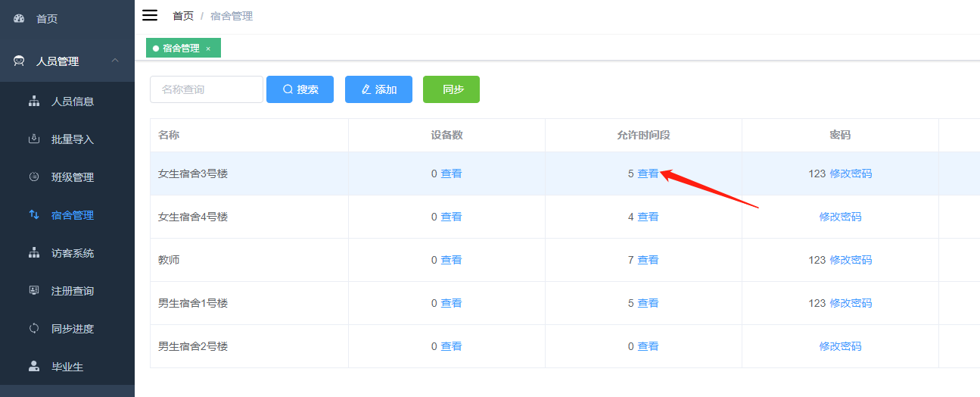Select the 女生宿舍3号楼 name cell
The width and height of the screenshot is (980, 397).
tap(249, 173)
